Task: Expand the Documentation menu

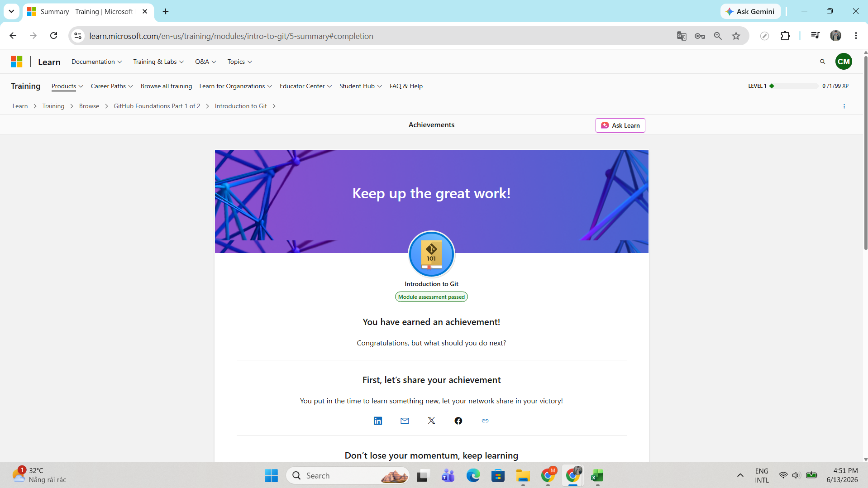Action: (x=96, y=62)
